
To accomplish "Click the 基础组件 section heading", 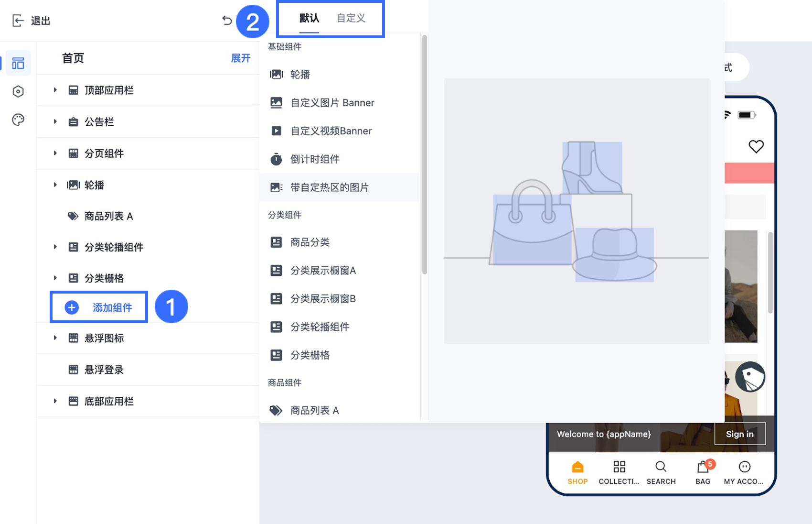I will (x=285, y=47).
